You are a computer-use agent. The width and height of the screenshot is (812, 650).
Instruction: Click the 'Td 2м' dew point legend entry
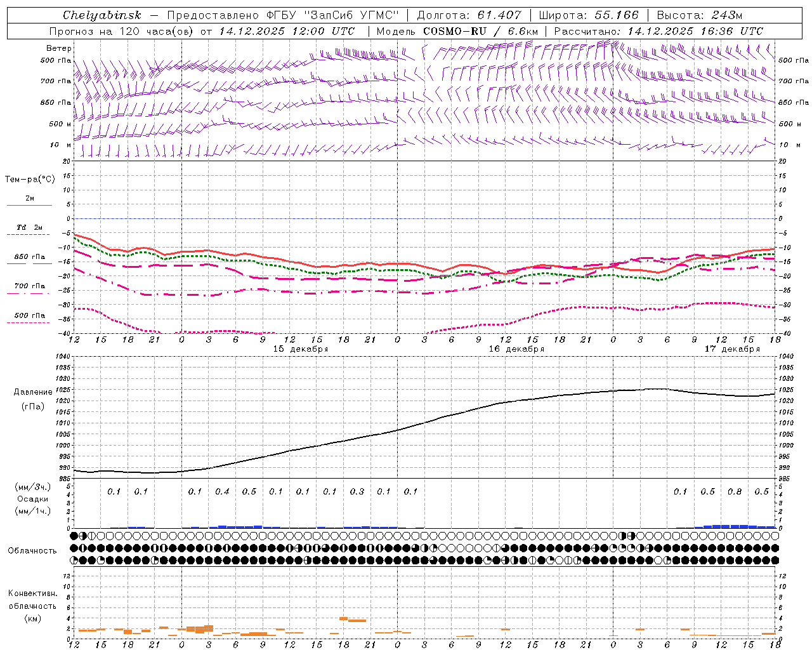coord(30,227)
